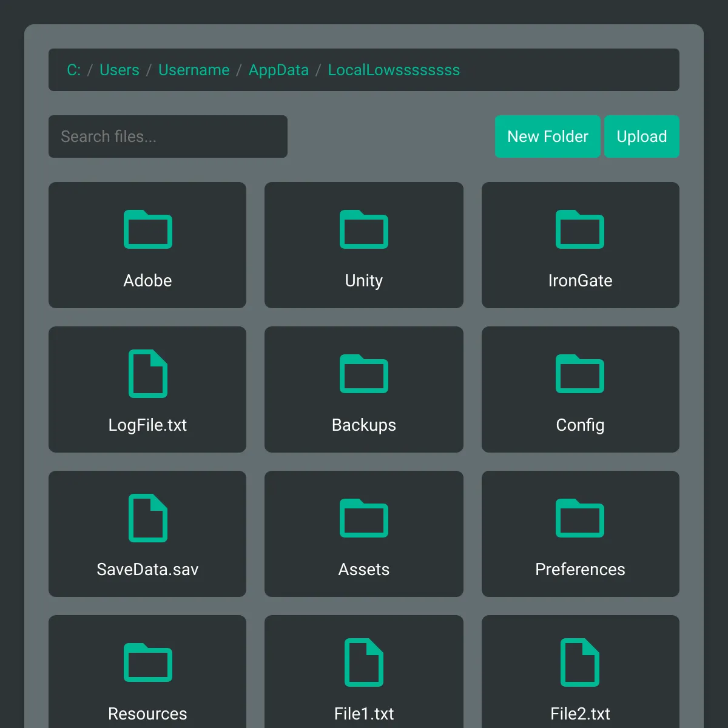Click the LocalLowssssssss breadcrumb item
Image resolution: width=728 pixels, height=728 pixels.
(x=394, y=70)
